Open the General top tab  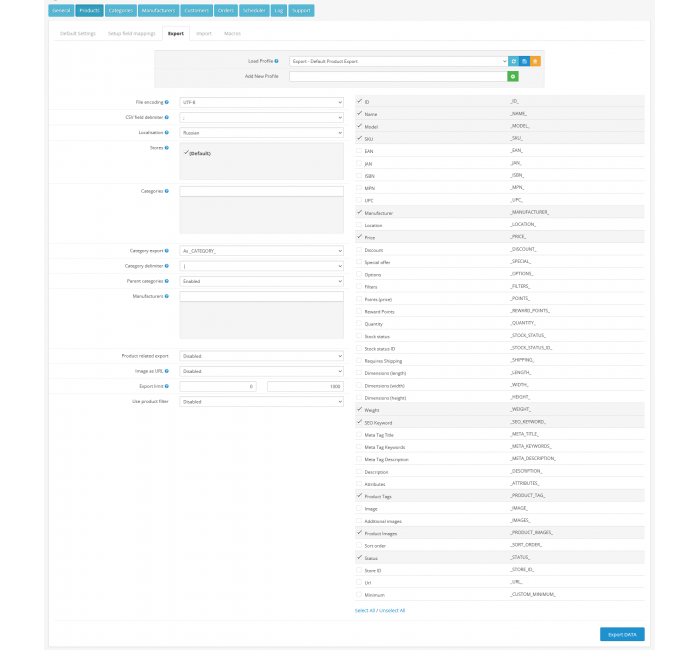pyautogui.click(x=61, y=10)
